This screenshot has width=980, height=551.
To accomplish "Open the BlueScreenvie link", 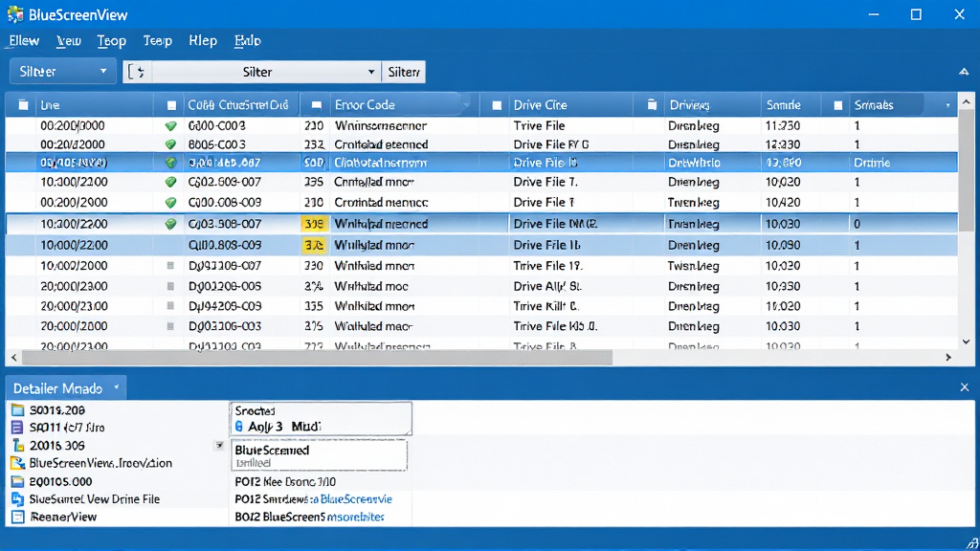I will pos(356,499).
